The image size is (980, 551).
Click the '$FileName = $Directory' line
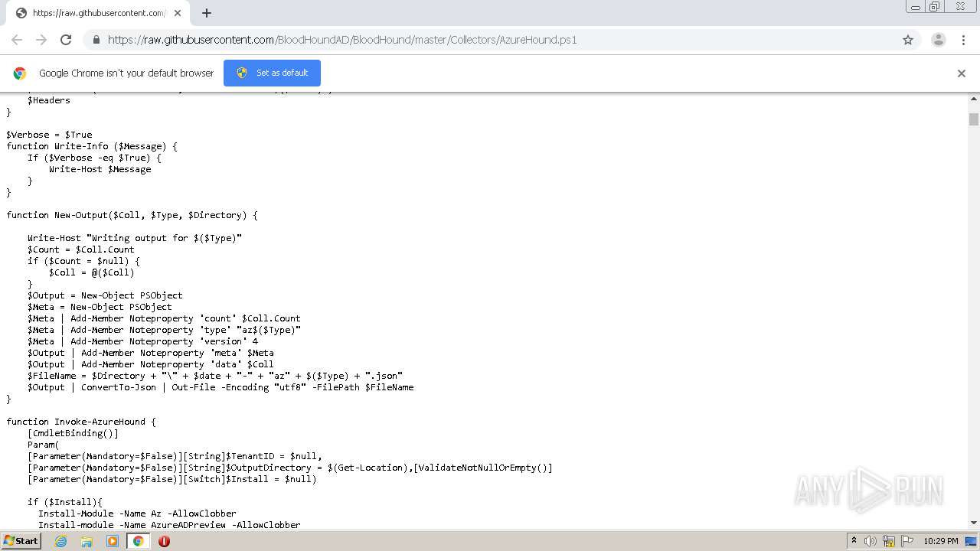pyautogui.click(x=215, y=376)
